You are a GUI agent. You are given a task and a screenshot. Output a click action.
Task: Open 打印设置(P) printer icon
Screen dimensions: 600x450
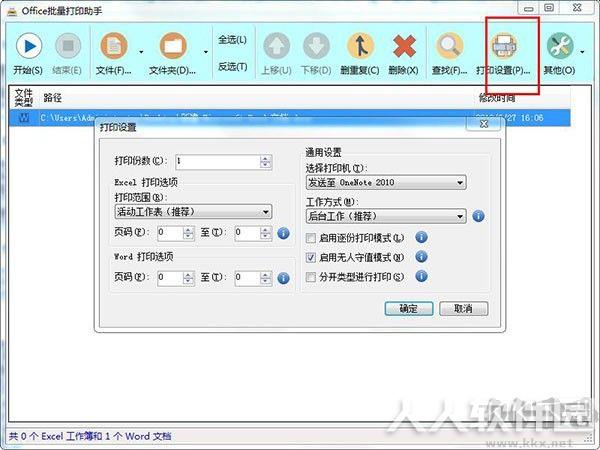(x=504, y=46)
